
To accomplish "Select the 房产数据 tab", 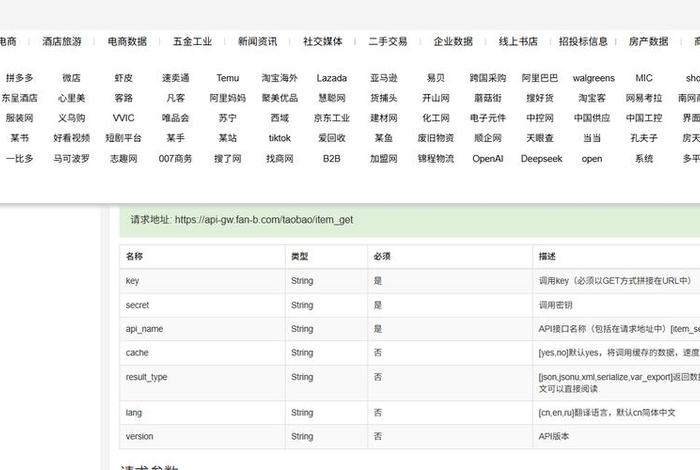I will (648, 42).
